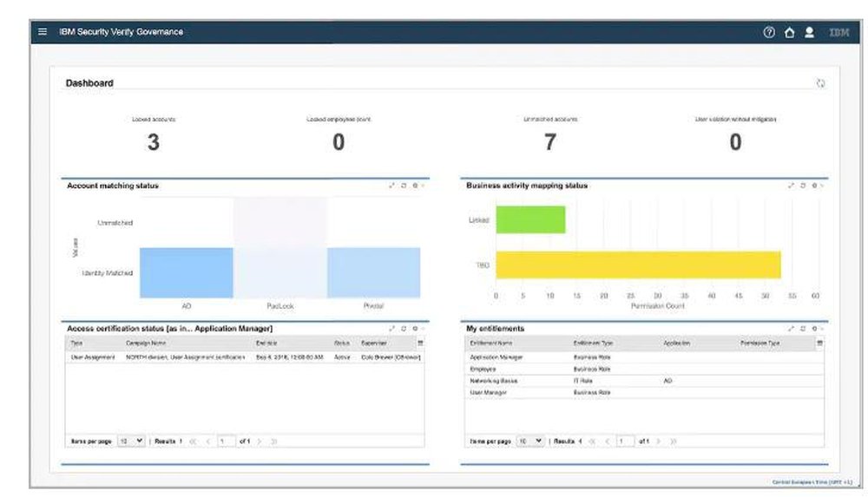Screen dimensions: 868x497
Task: Sort by Type column in Access certification
Action: tap(76, 343)
